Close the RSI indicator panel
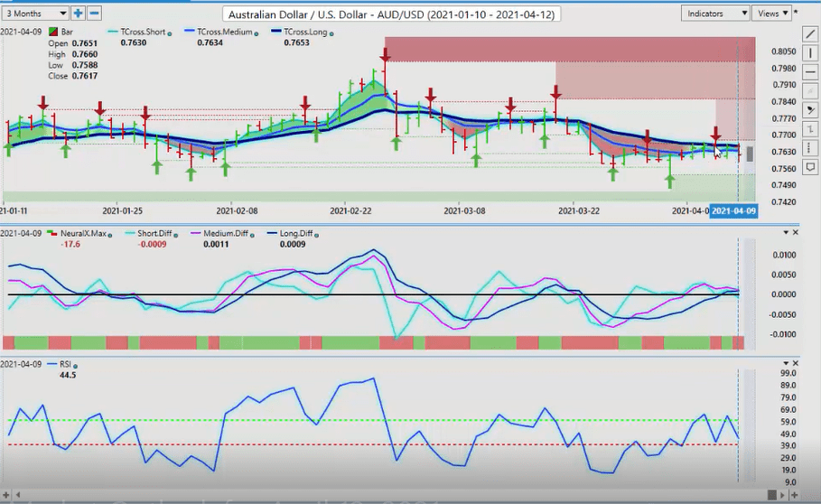Screen dimensions: 821x504 [796, 363]
